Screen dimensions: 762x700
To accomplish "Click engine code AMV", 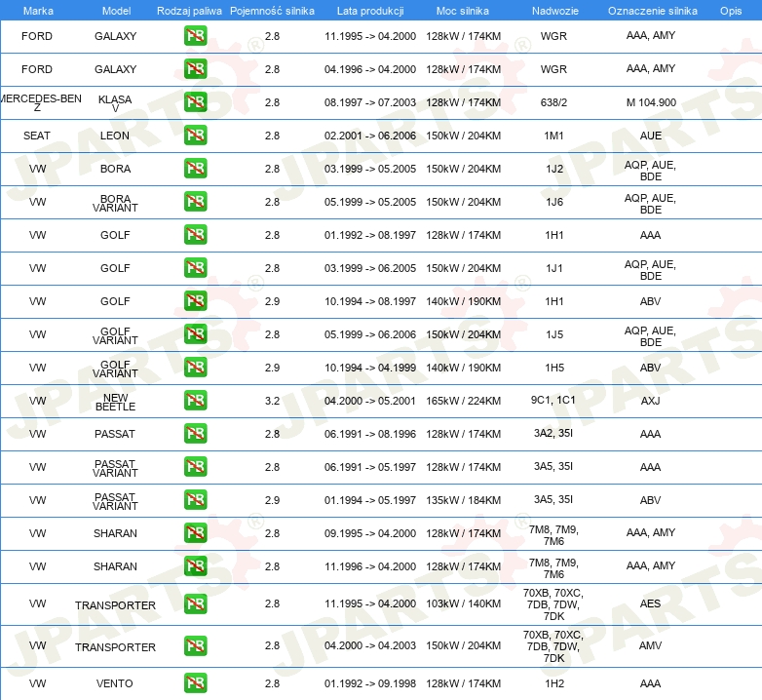I will (x=650, y=645).
